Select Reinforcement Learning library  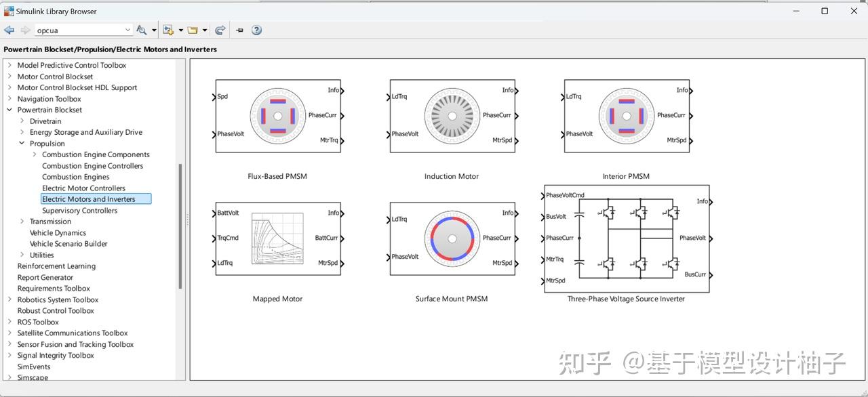pos(56,266)
